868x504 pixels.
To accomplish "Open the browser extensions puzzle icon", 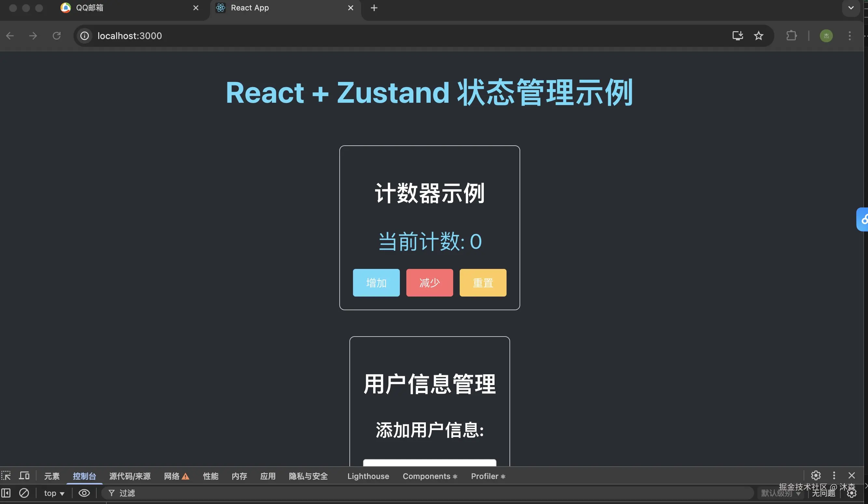I will 791,36.
